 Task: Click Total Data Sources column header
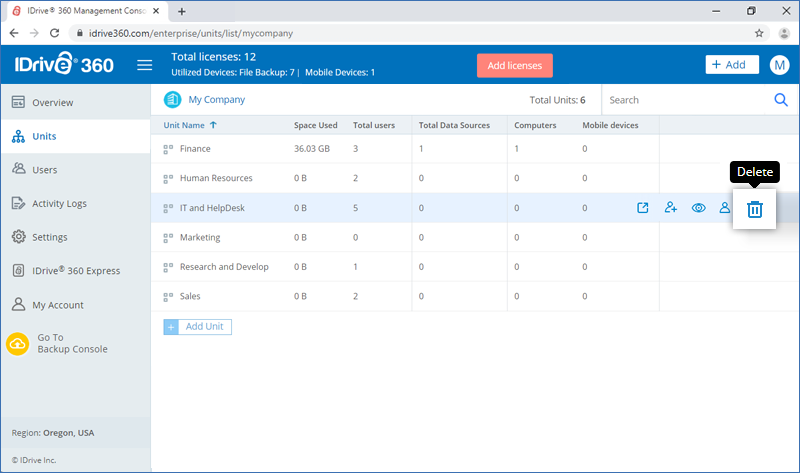pos(454,125)
